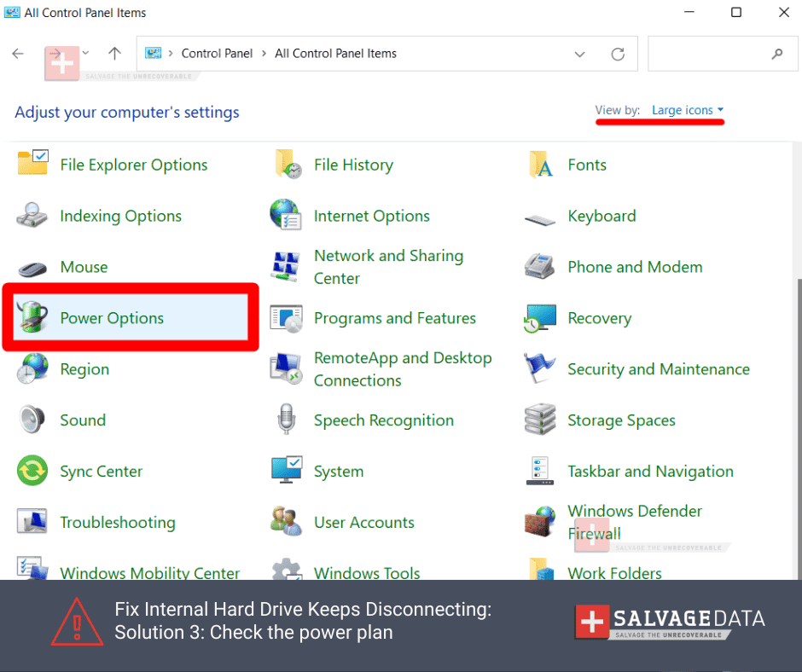
Task: Open the Programs and Features link
Action: [395, 318]
